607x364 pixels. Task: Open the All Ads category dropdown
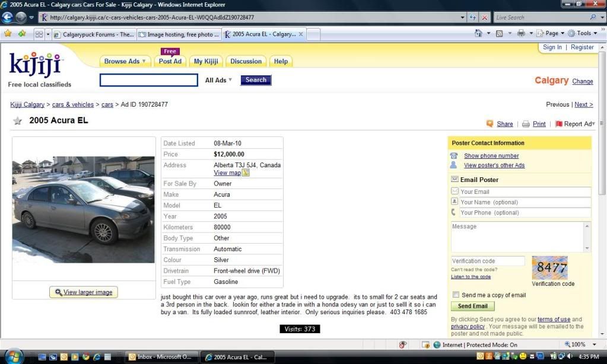point(218,80)
